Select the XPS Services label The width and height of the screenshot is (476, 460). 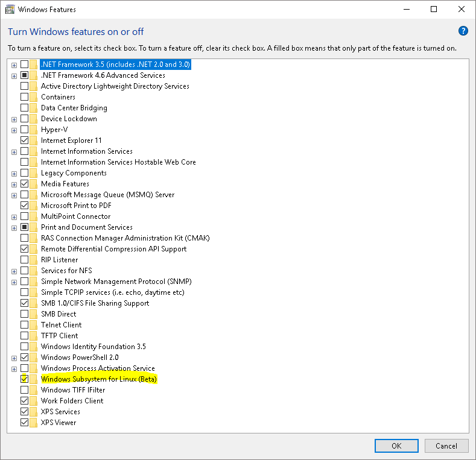click(x=60, y=412)
